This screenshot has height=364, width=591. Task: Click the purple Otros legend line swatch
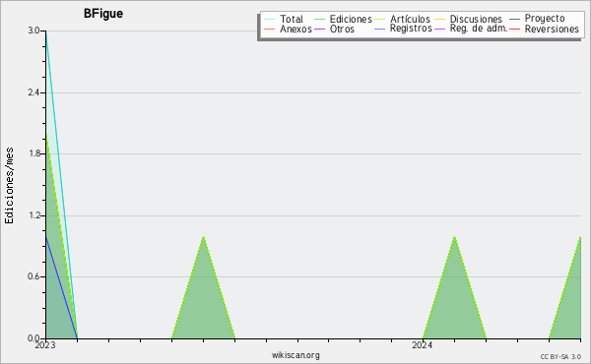pyautogui.click(x=319, y=29)
